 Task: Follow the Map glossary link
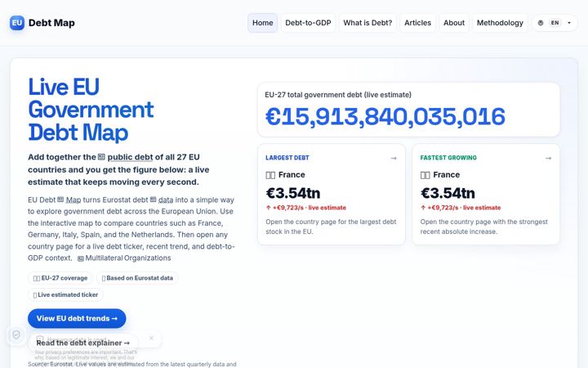(x=73, y=200)
